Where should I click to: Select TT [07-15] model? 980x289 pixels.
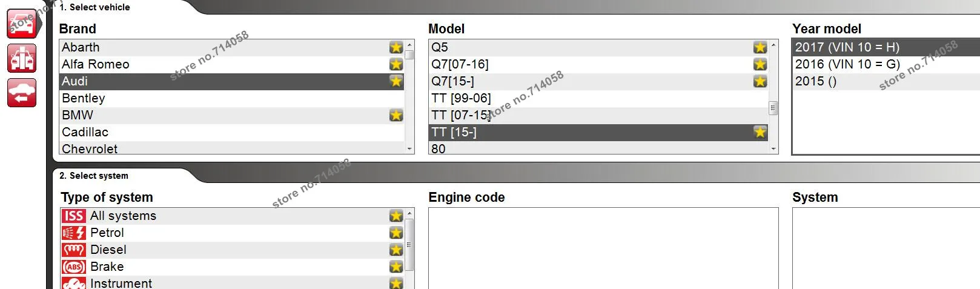(x=598, y=115)
